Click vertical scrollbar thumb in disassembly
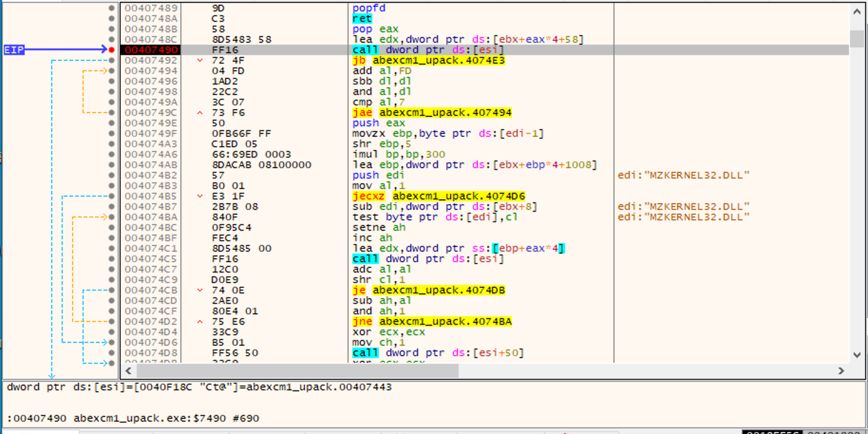868x434 pixels. point(857,39)
